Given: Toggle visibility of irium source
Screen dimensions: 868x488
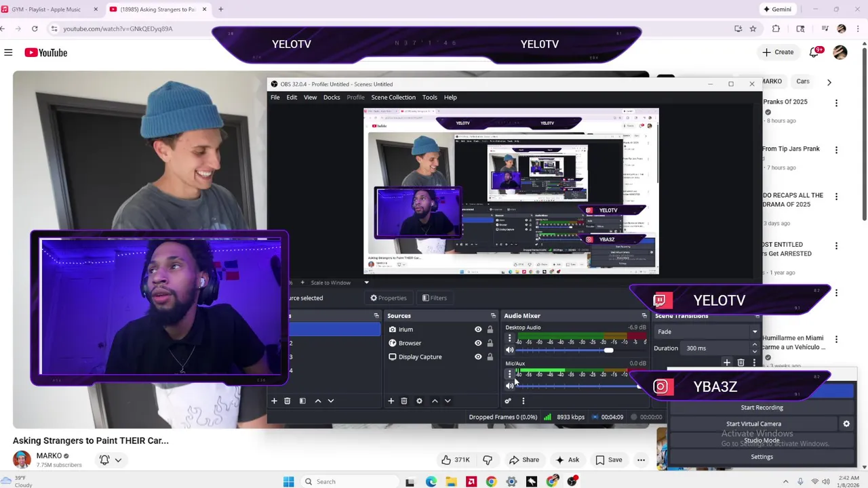Looking at the screenshot, I should (x=478, y=329).
